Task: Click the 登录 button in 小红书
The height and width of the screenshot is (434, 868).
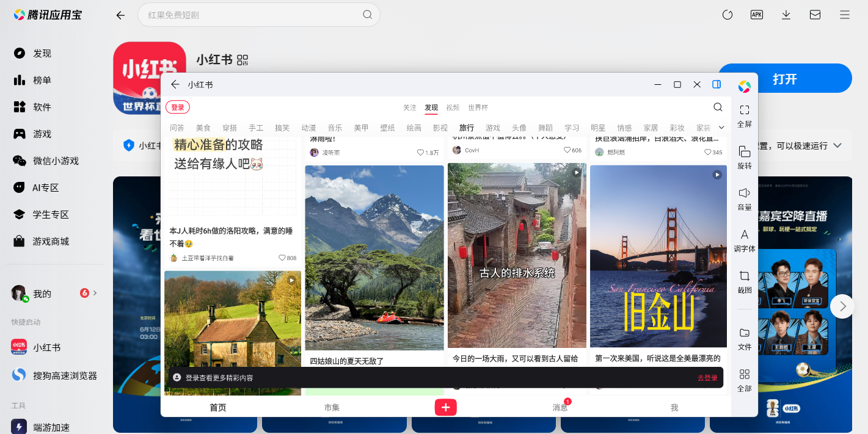Action: tap(178, 107)
